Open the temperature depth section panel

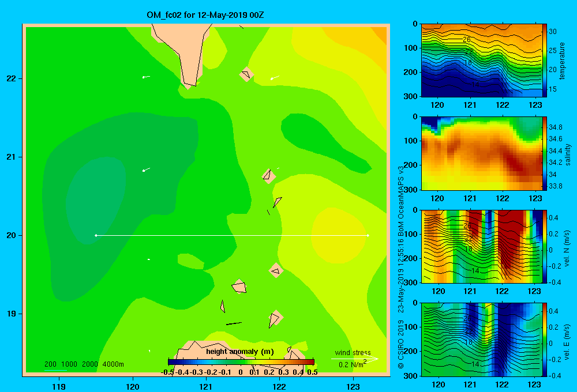coord(482,61)
